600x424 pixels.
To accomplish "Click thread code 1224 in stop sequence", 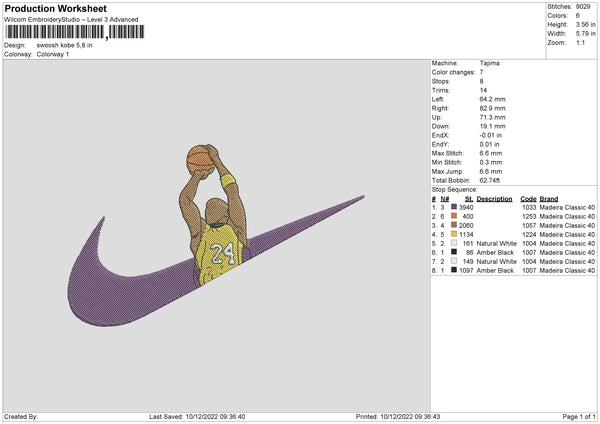I will pyautogui.click(x=529, y=235).
